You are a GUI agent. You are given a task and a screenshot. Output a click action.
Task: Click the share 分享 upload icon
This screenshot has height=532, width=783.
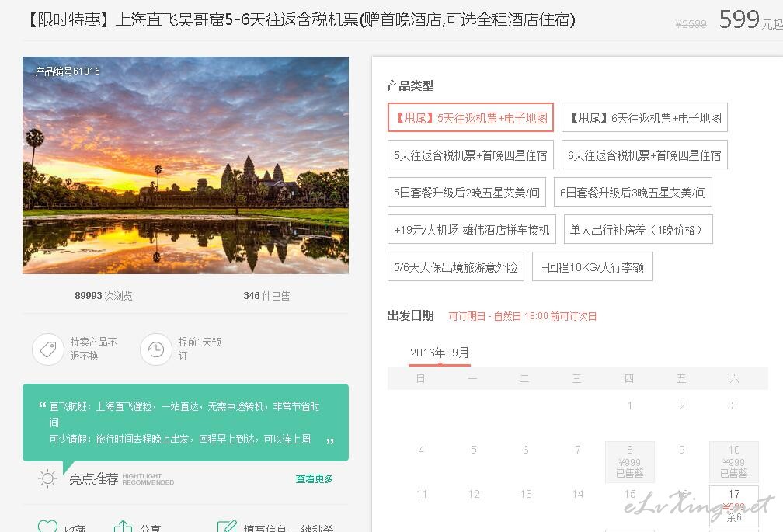coord(123,526)
